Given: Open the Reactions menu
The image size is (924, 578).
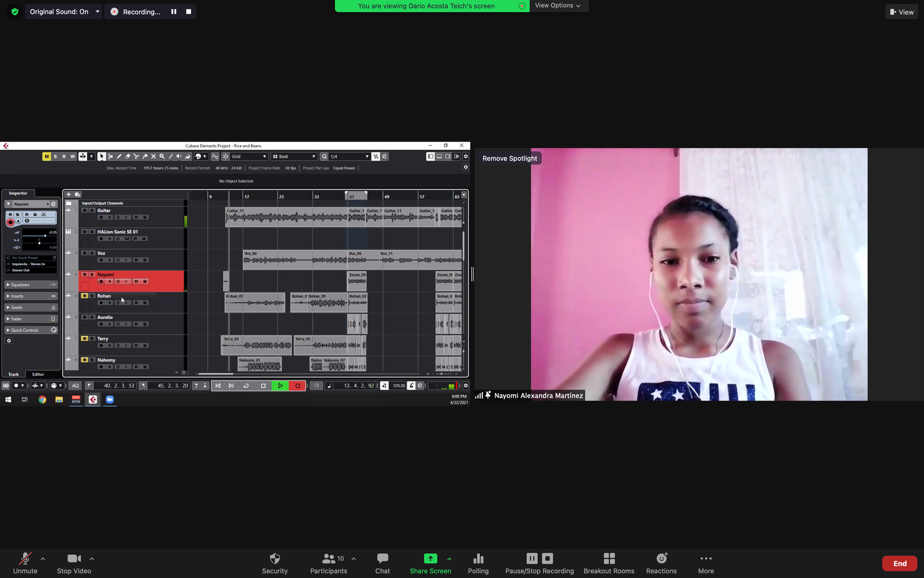Looking at the screenshot, I should [661, 558].
